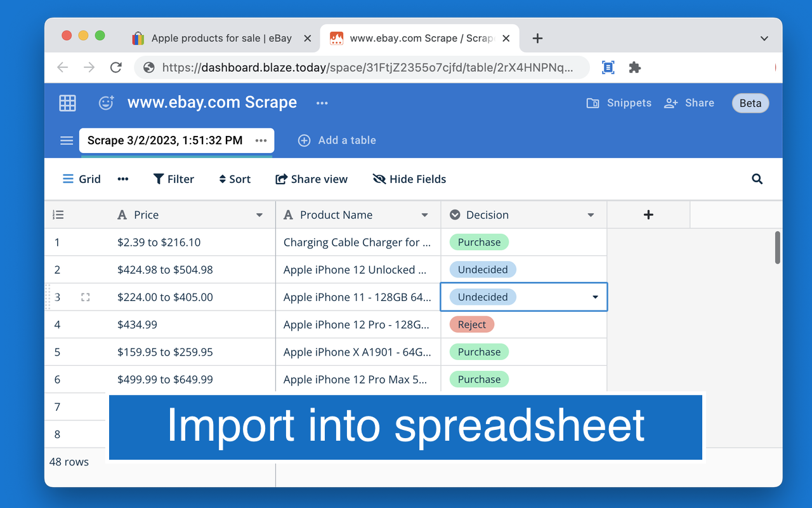Screen dimensions: 812x508
Task: Click Add a table
Action: pyautogui.click(x=337, y=140)
